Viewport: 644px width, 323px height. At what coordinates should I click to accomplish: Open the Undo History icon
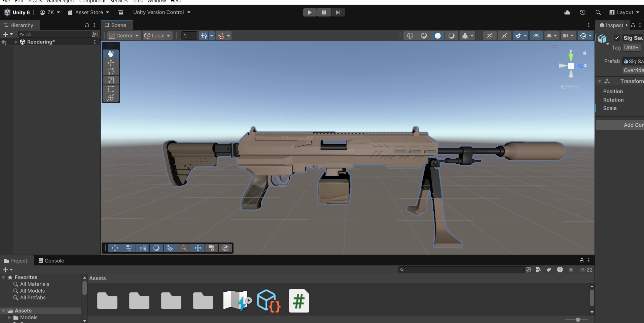(583, 12)
